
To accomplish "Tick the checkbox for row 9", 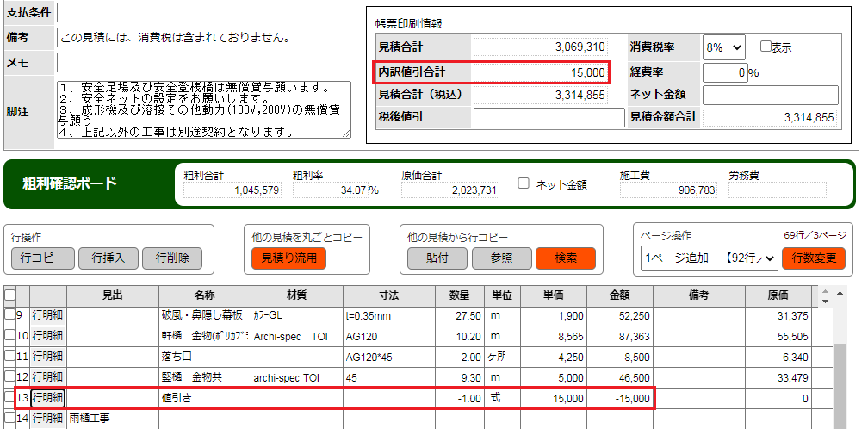I will (9, 314).
